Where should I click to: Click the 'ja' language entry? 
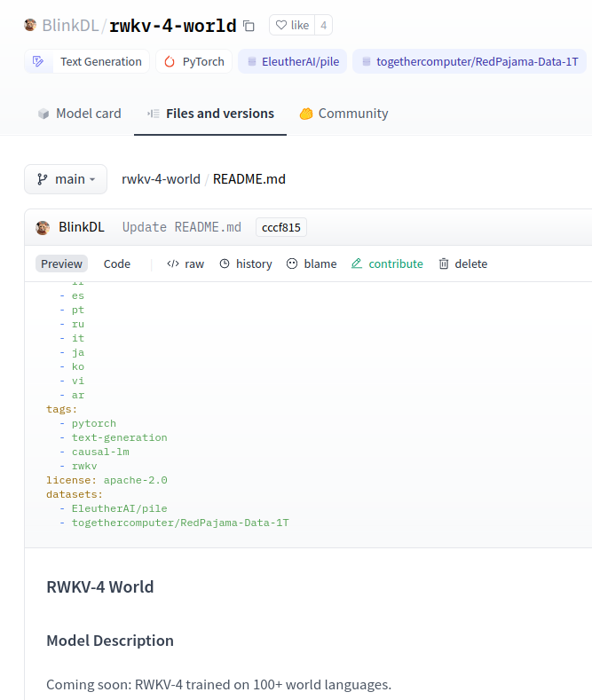click(78, 353)
